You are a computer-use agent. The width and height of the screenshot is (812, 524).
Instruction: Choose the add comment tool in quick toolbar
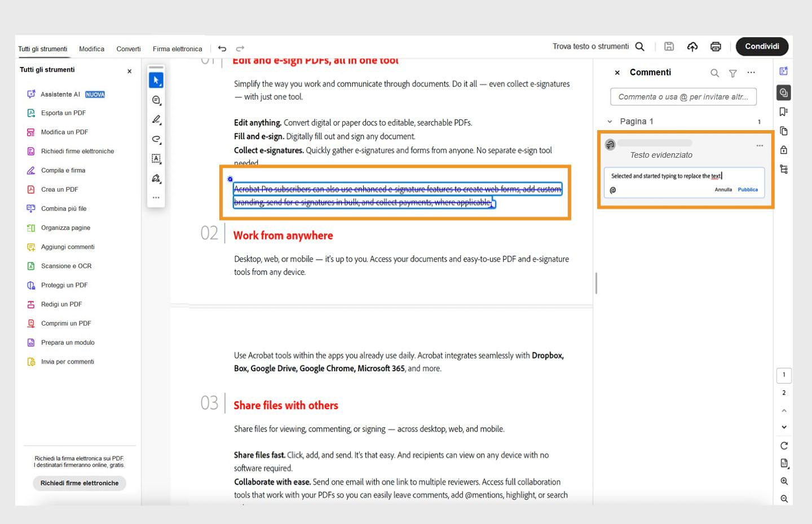tap(156, 100)
